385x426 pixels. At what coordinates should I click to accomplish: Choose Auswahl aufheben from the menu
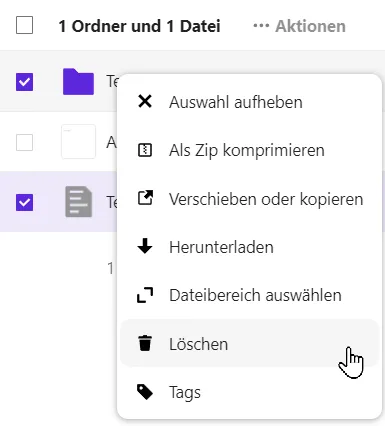point(249,102)
